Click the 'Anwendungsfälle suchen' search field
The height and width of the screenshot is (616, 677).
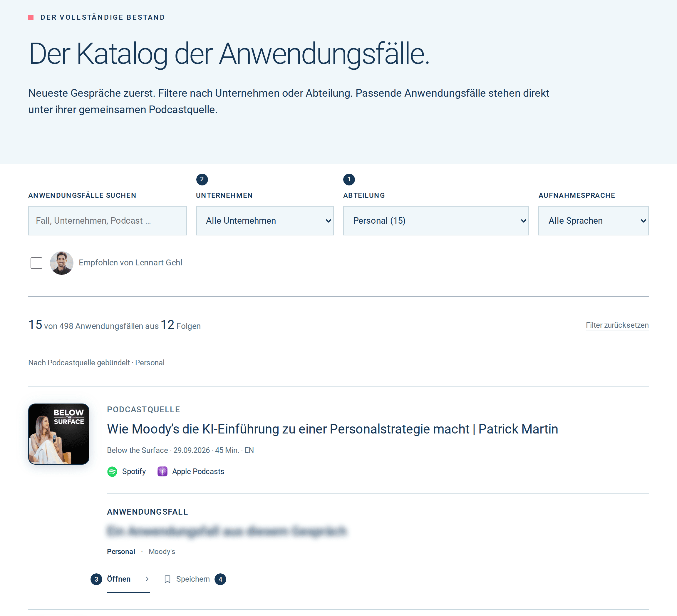[108, 221]
